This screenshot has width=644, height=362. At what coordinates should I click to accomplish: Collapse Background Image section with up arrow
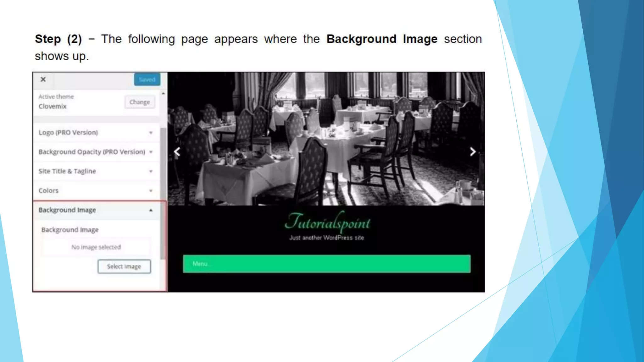click(x=151, y=210)
